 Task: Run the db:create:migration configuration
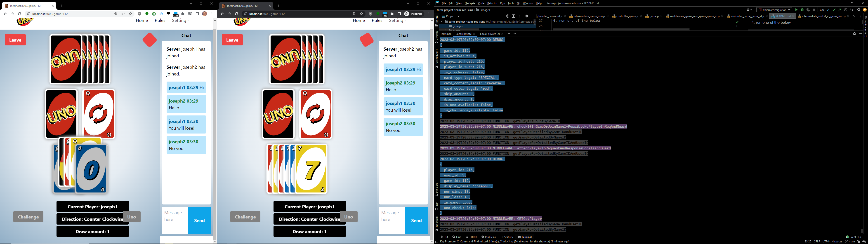[796, 10]
